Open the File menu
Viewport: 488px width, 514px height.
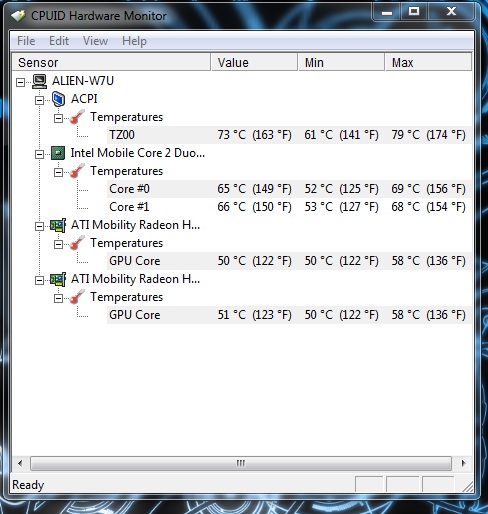pos(26,41)
